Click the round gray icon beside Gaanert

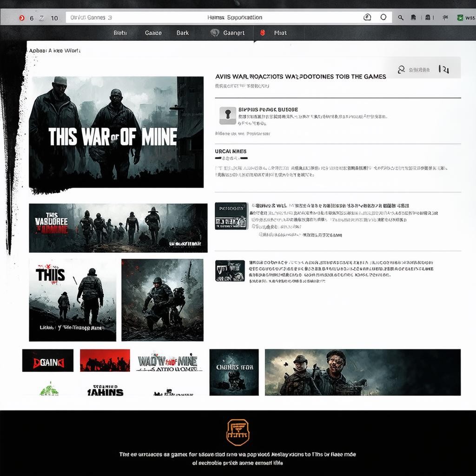[x=214, y=33]
